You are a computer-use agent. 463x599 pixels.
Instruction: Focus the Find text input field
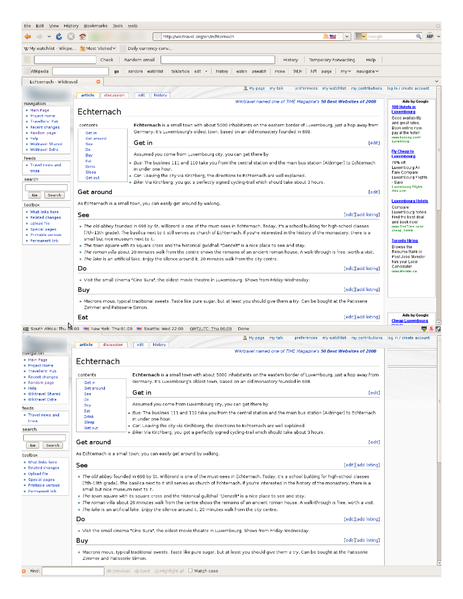[73, 571]
